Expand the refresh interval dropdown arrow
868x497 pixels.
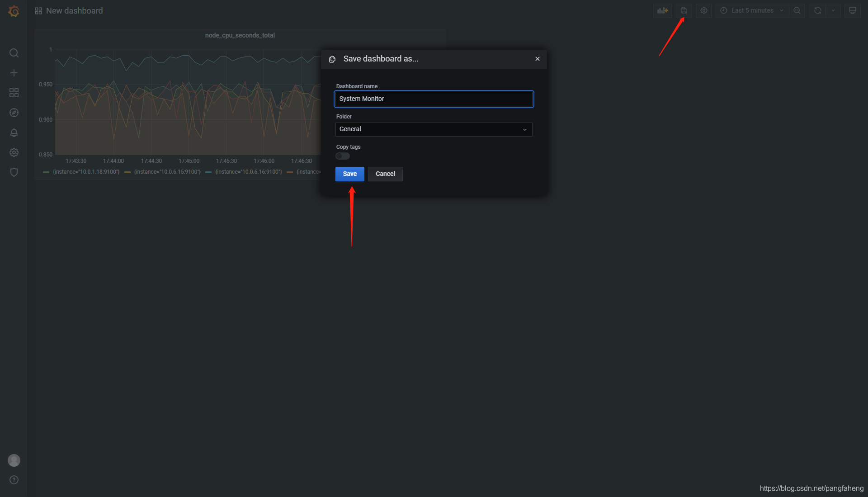tap(833, 10)
